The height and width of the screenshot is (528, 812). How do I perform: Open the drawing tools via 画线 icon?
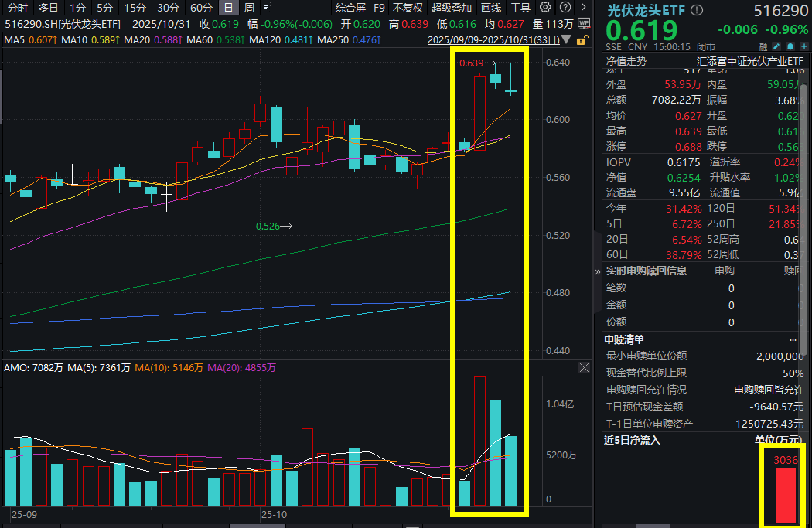coord(490,7)
